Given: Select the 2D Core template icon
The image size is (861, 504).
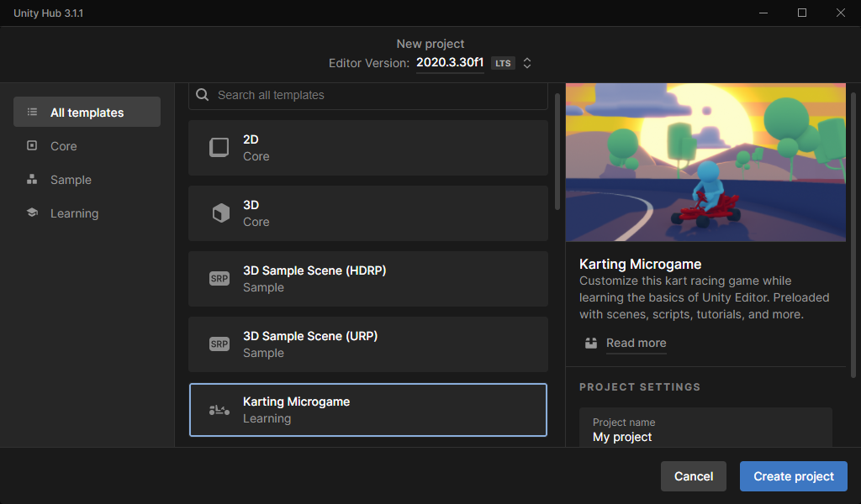Looking at the screenshot, I should pos(219,147).
